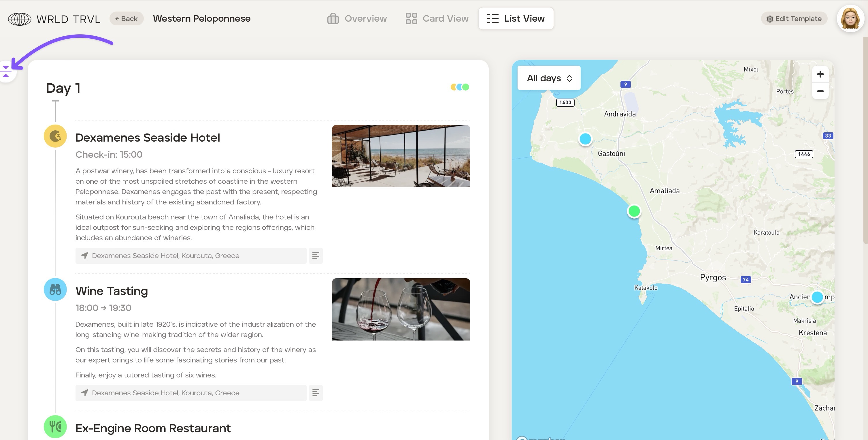Click the yellow hotel sleep icon
This screenshot has height=440, width=868.
tap(55, 136)
